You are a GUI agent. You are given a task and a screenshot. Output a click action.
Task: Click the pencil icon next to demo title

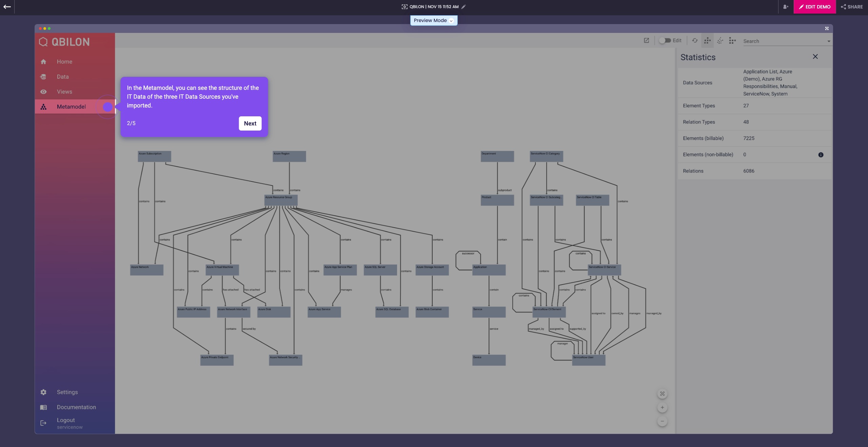[463, 7]
